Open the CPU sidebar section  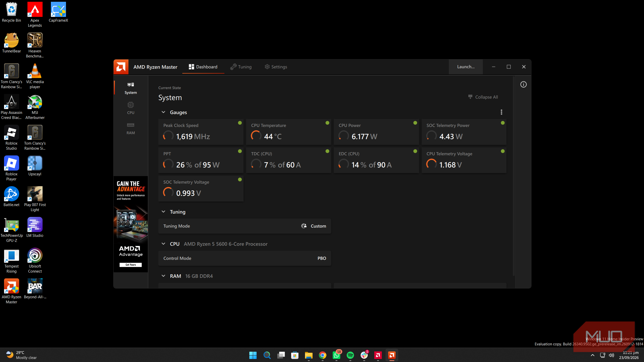130,108
